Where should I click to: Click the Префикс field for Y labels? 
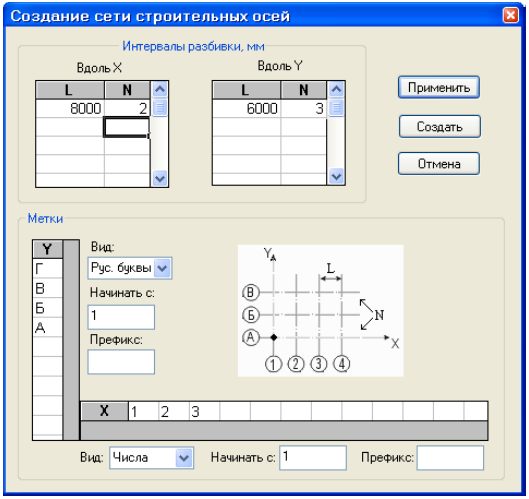(121, 362)
